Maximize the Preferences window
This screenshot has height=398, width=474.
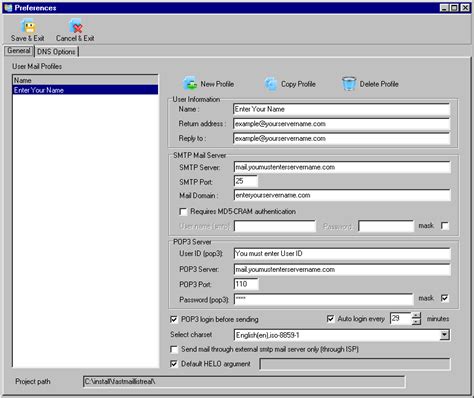click(454, 8)
